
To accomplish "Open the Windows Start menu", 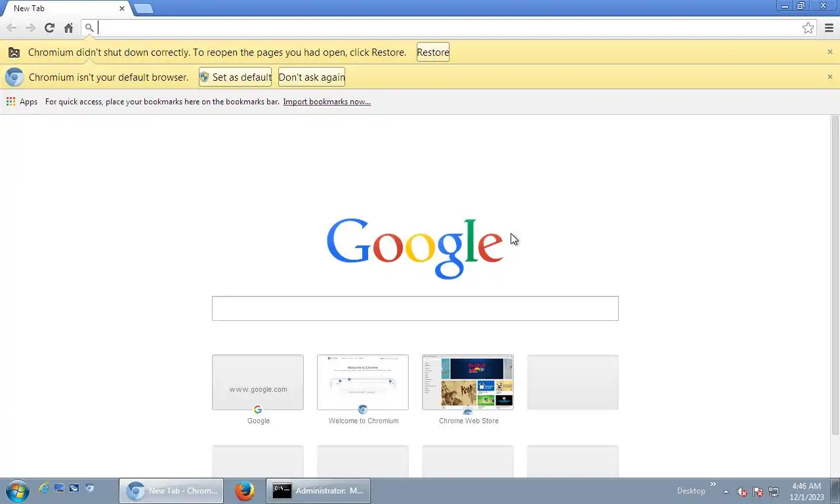I will (17, 491).
